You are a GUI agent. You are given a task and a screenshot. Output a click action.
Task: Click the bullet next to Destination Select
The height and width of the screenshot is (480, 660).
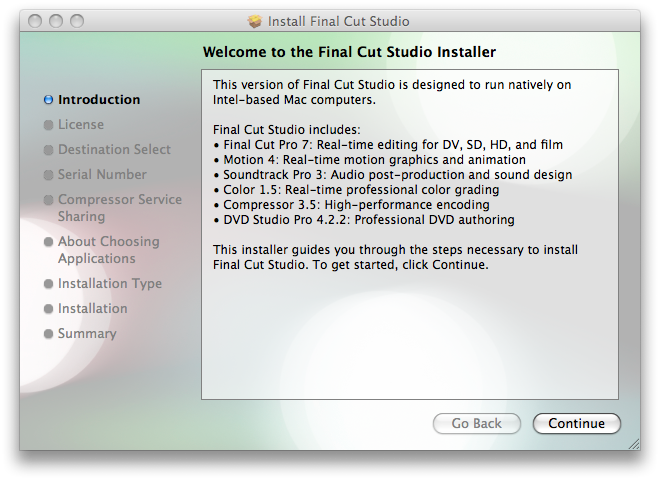pyautogui.click(x=48, y=150)
